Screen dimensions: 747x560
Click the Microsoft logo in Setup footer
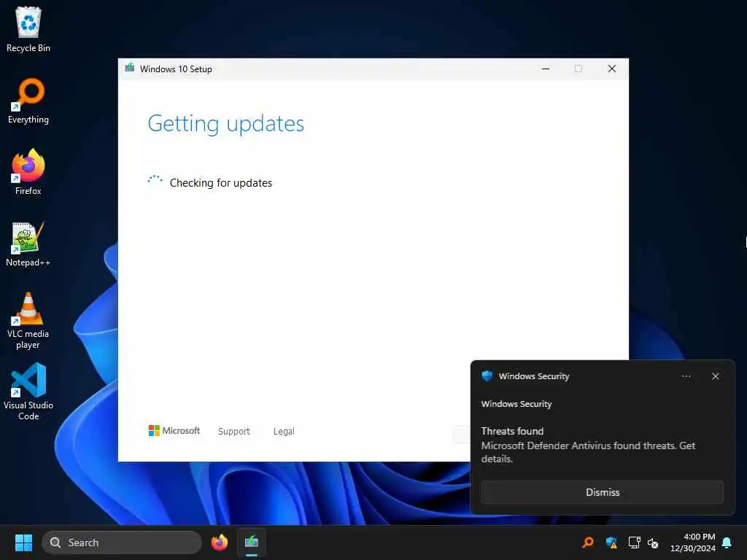pos(174,431)
